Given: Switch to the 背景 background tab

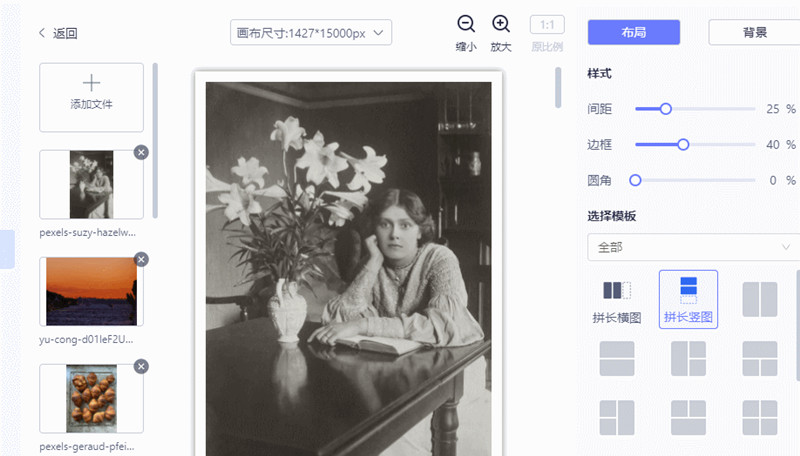Looking at the screenshot, I should point(754,32).
